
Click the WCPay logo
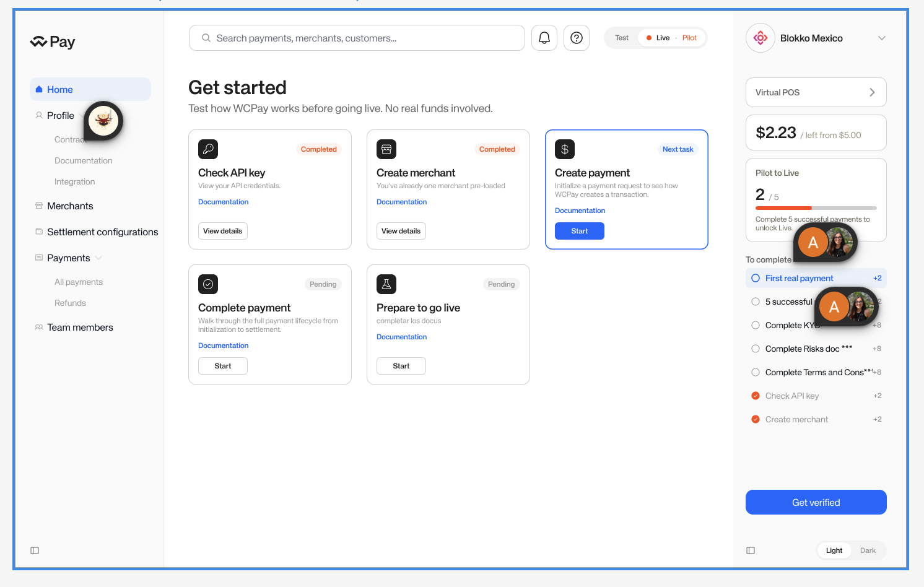(53, 41)
